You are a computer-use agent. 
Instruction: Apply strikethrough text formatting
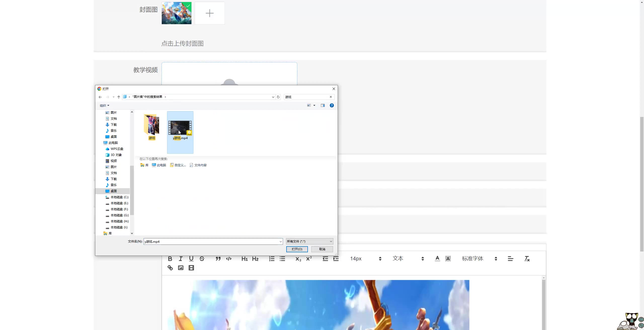point(202,259)
